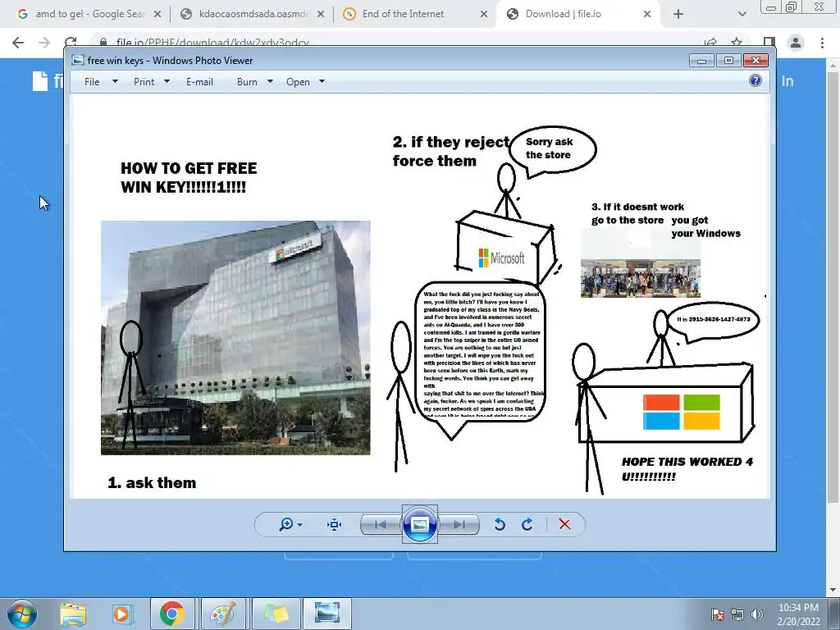840x630 pixels.
Task: Open Windows Media Player taskbar icon
Action: pyautogui.click(x=121, y=614)
